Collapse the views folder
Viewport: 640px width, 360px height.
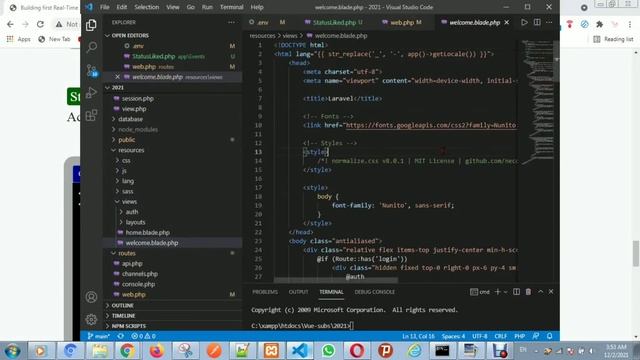tap(129, 202)
